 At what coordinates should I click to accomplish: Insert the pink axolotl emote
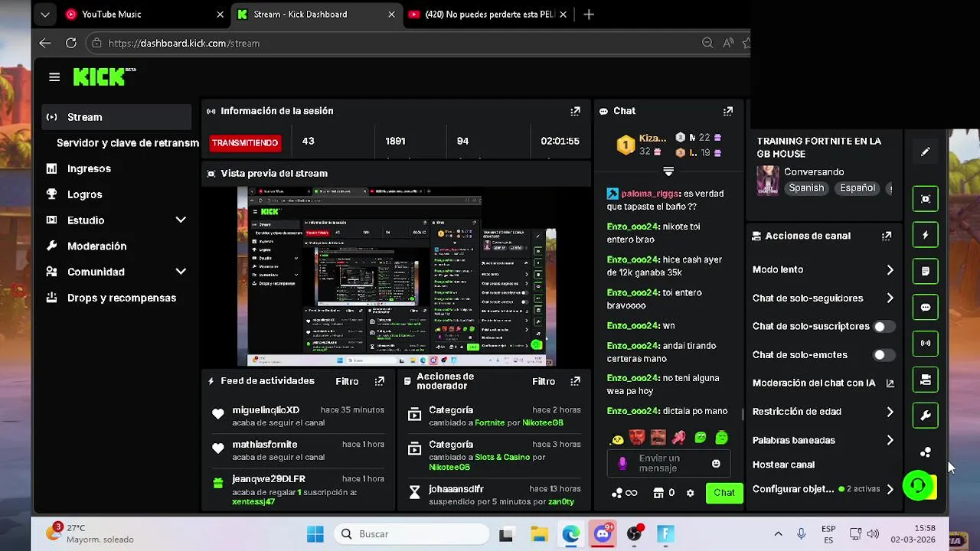coord(678,438)
